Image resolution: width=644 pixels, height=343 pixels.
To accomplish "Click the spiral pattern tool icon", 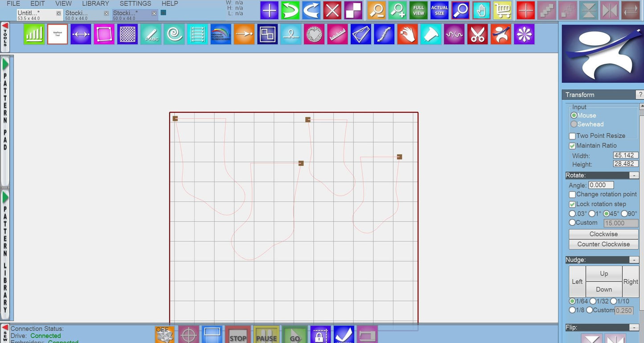I will click(x=174, y=34).
